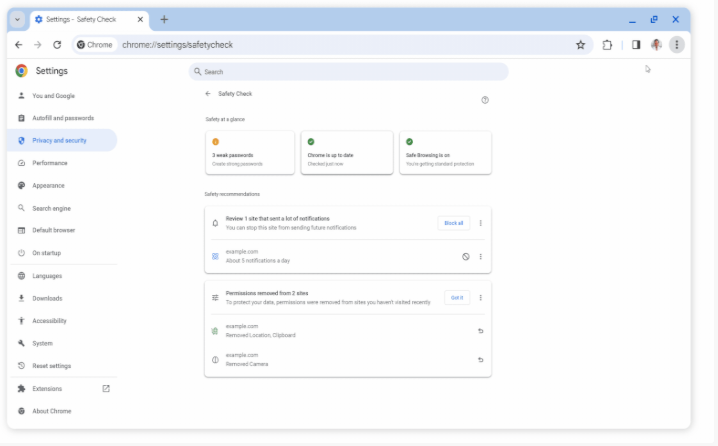Click the Safety at a glance heading
The height and width of the screenshot is (446, 718).
[x=225, y=119]
